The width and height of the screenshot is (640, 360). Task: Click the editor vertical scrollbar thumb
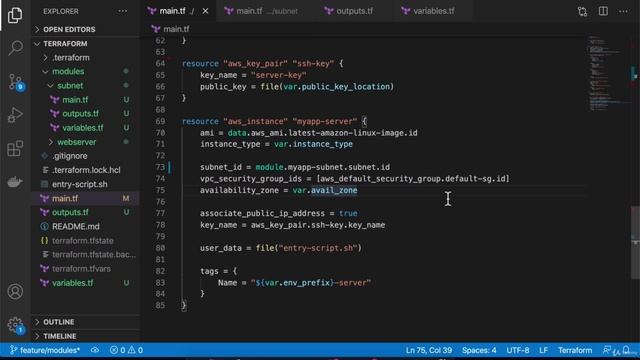(636, 243)
